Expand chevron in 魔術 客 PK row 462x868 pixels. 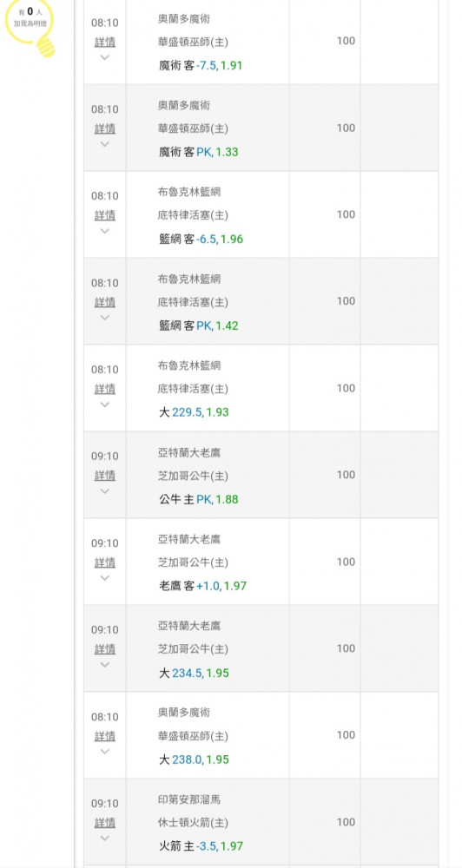[x=105, y=144]
